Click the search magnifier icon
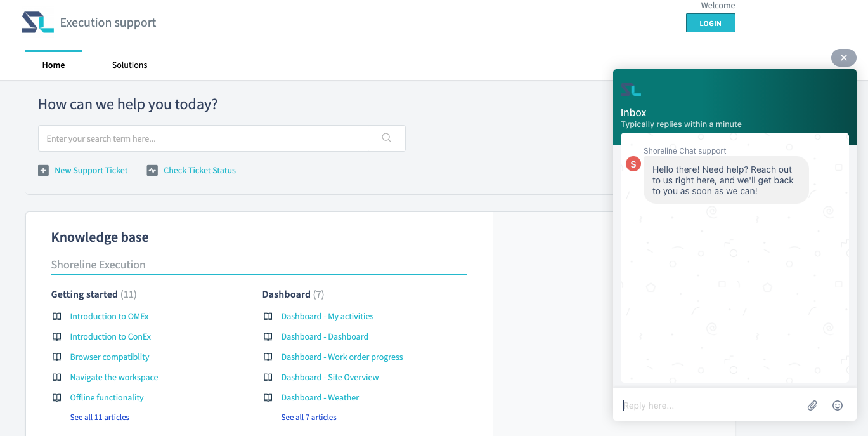 coord(387,138)
